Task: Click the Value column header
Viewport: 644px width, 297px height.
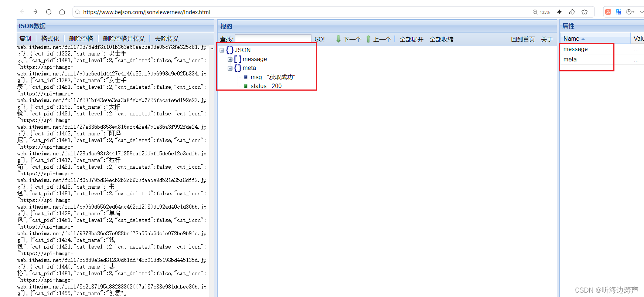Action: click(638, 38)
